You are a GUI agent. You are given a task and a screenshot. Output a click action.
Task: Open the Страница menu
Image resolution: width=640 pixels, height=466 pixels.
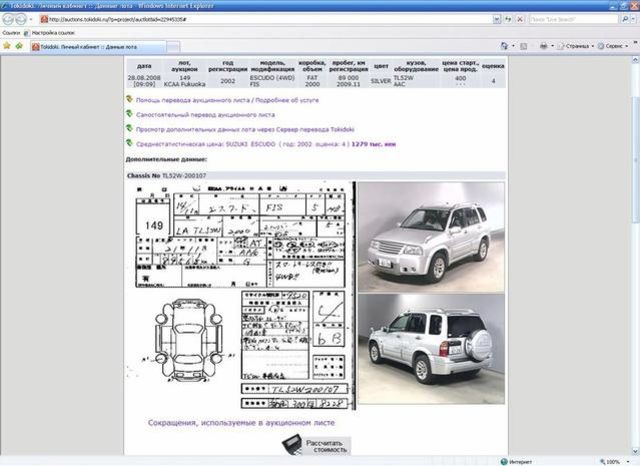coord(576,47)
